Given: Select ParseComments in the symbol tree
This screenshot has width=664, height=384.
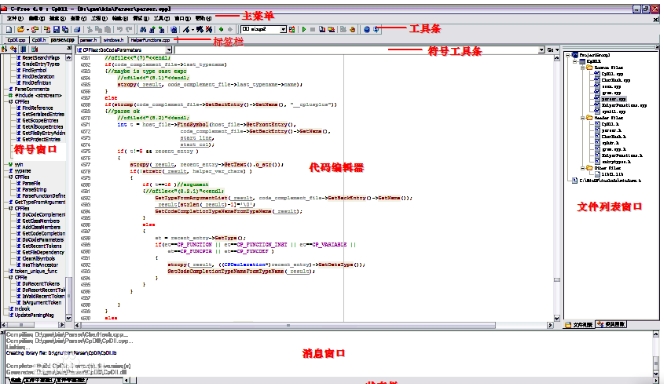Looking at the screenshot, I should (32, 89).
